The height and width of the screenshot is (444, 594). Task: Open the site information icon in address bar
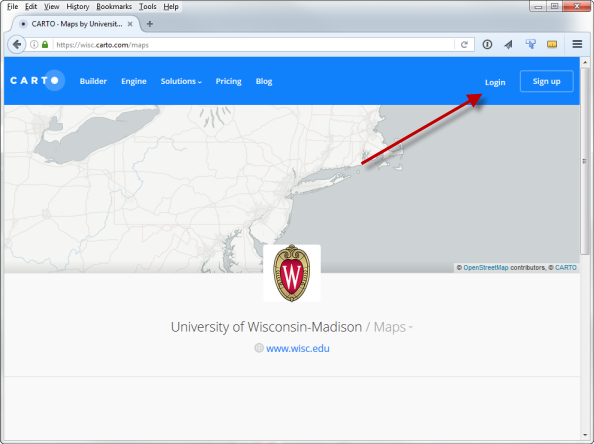pos(34,45)
